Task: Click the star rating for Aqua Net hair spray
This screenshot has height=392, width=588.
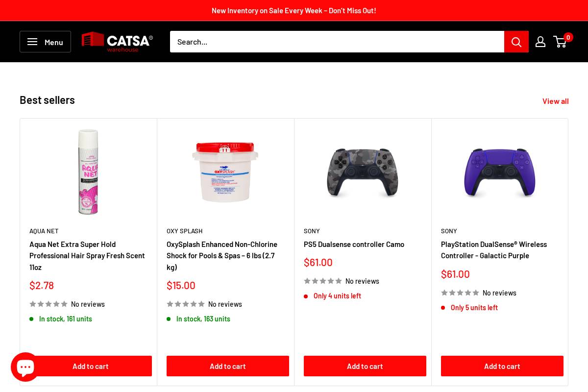Action: (x=49, y=304)
